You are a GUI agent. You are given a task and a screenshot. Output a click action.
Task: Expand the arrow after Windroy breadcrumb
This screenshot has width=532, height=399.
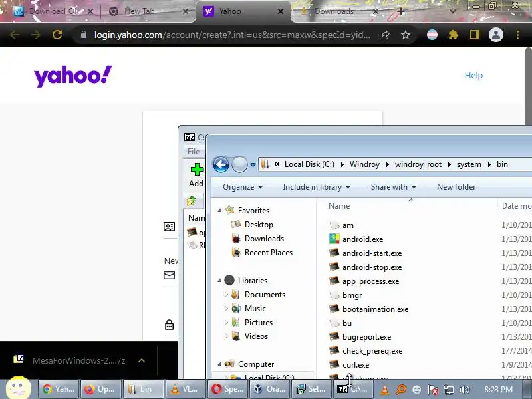click(387, 164)
